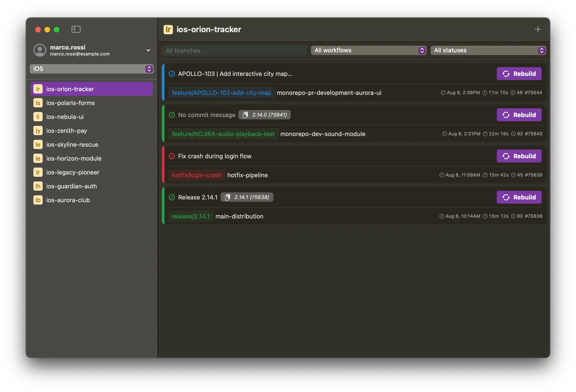
Task: Focus the All branches filter field
Action: click(x=234, y=50)
